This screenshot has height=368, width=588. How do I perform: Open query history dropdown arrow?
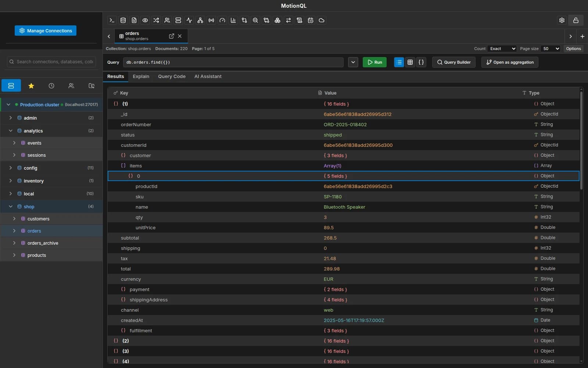point(353,62)
